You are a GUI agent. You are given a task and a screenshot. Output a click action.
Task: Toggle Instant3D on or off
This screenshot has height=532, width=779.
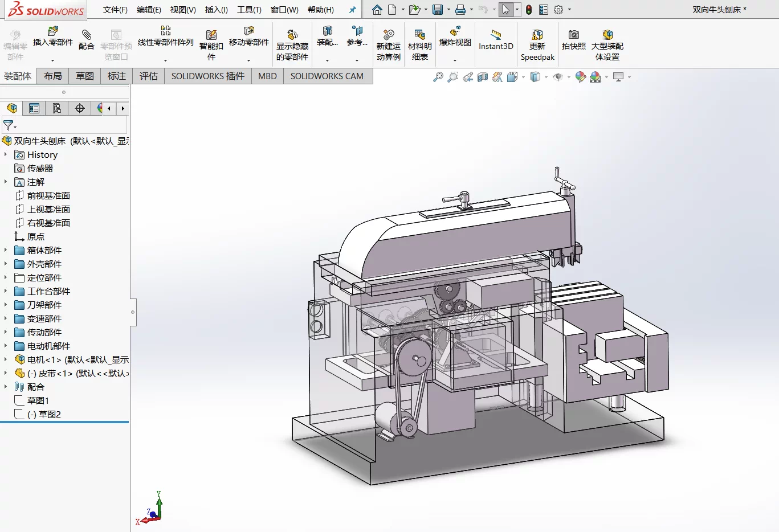(x=496, y=40)
